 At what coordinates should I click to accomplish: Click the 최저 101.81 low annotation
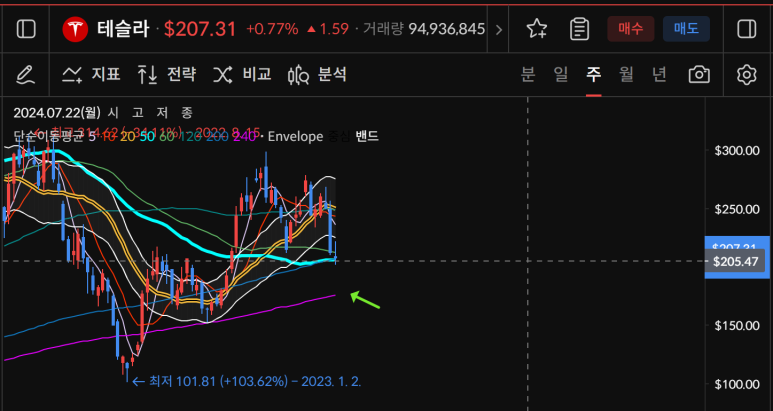[247, 381]
